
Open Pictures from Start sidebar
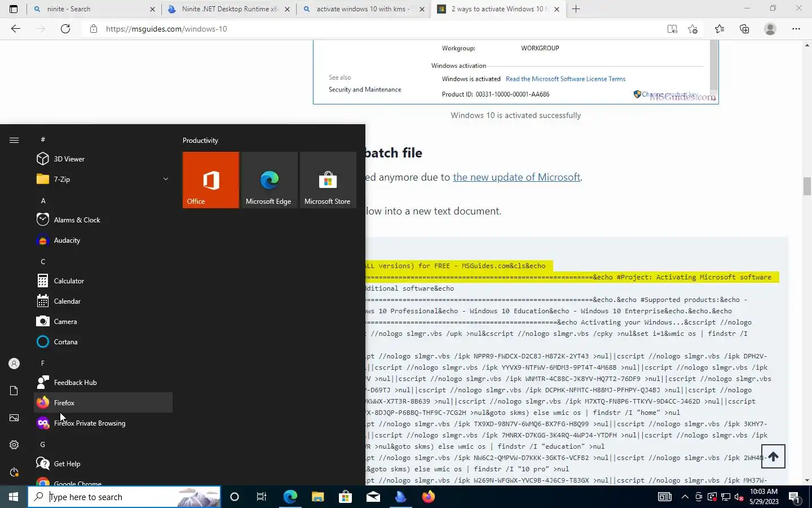click(x=14, y=418)
